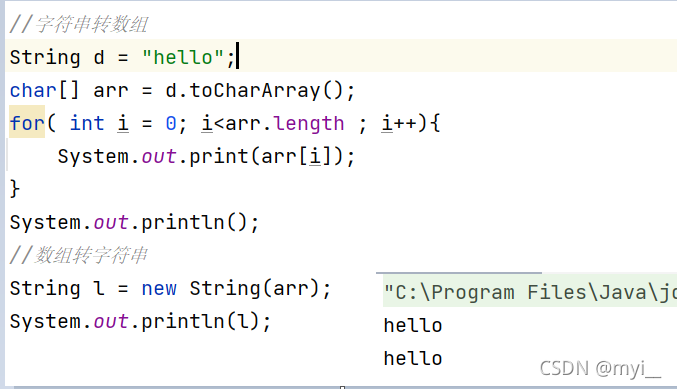Screen dimensions: 677x389
Task: Place cursor on toCharArray() method call
Action: pyautogui.click(x=266, y=91)
